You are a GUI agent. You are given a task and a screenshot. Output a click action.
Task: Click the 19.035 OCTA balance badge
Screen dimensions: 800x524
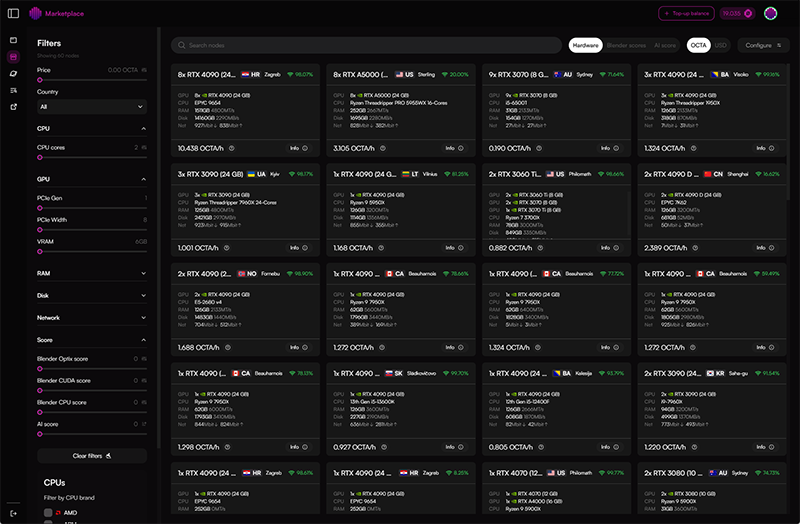pos(737,13)
